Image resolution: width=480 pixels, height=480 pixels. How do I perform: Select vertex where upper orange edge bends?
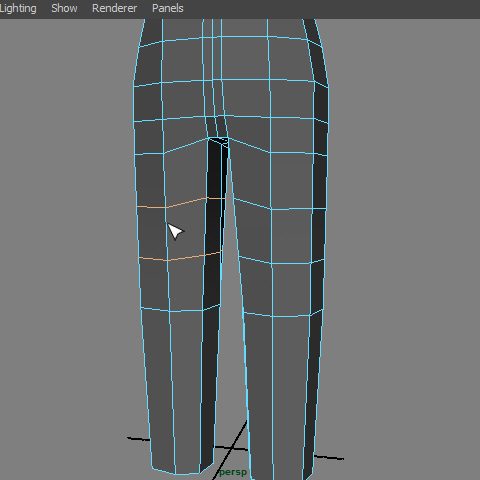click(x=166, y=208)
